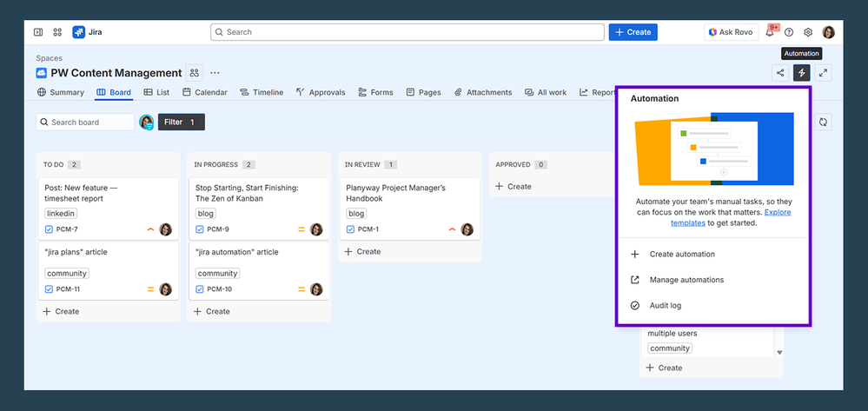Open the help question mark icon
Image resolution: width=868 pixels, height=411 pixels.
coord(789,32)
